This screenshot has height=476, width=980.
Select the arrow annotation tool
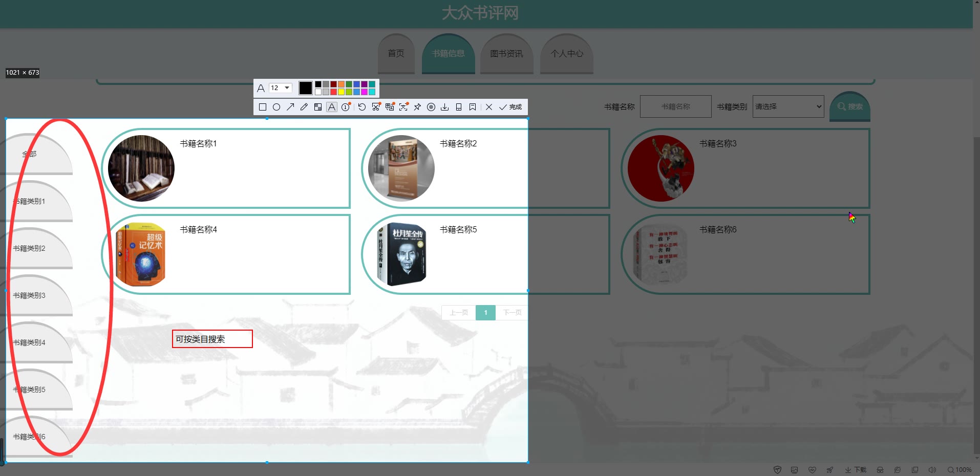pyautogui.click(x=290, y=107)
